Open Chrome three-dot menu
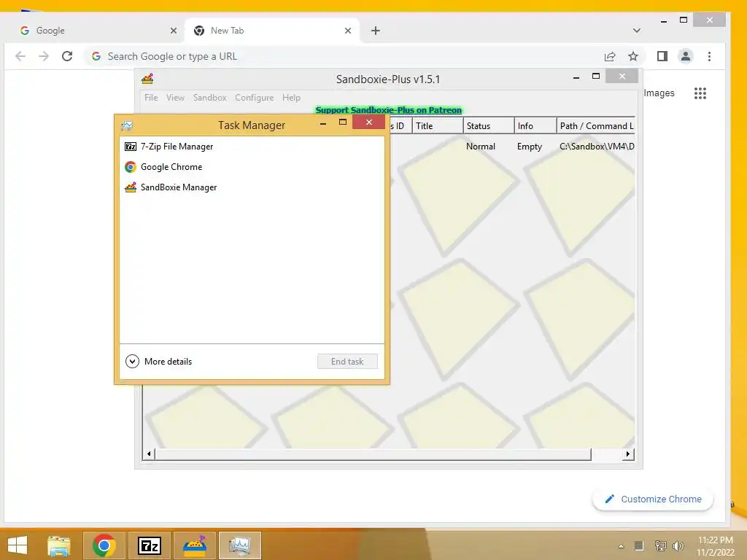 [709, 56]
